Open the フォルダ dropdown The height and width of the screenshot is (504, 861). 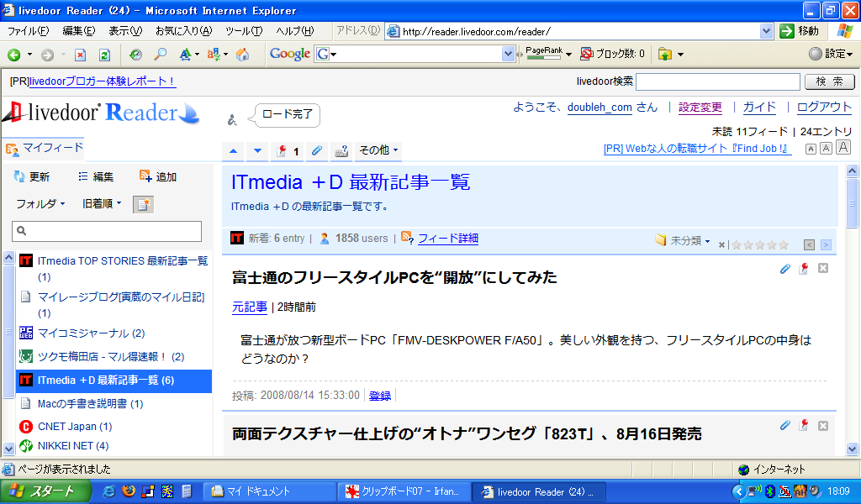tap(40, 203)
